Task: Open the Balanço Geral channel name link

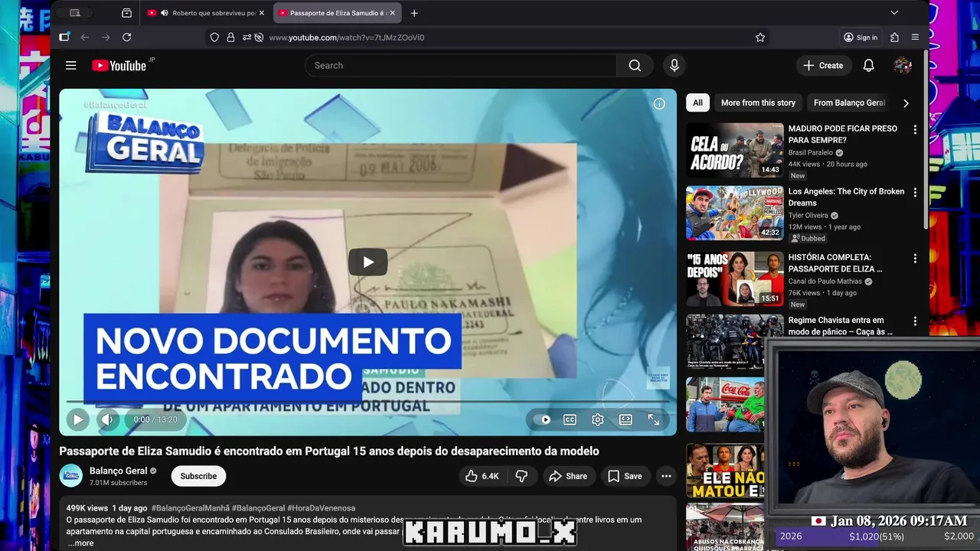Action: [118, 471]
